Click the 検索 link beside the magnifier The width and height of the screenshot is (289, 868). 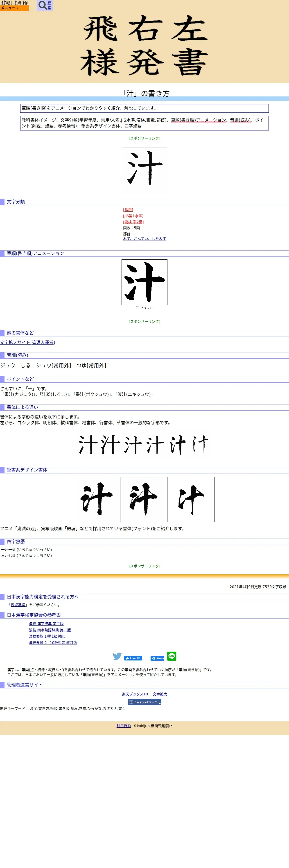click(x=50, y=5)
